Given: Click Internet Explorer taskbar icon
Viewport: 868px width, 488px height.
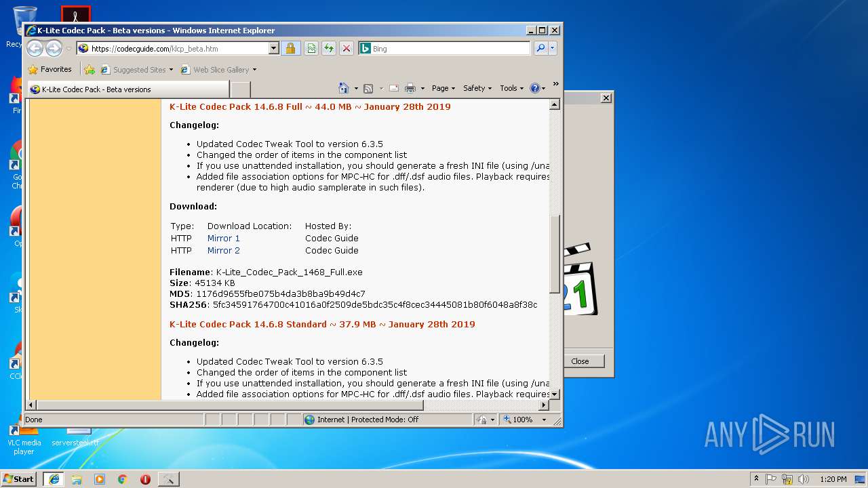Looking at the screenshot, I should click(x=54, y=479).
